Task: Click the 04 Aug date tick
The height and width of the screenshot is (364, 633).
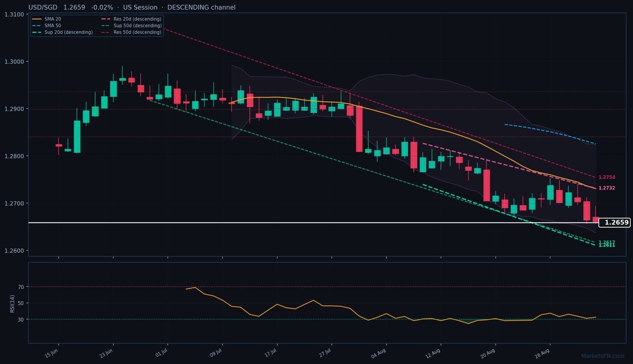Action: coord(379,352)
